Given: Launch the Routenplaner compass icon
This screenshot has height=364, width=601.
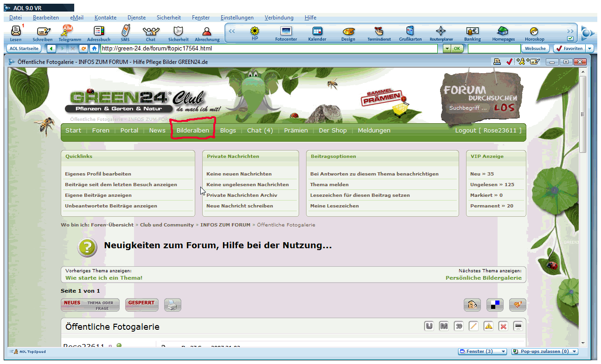Looking at the screenshot, I should tap(441, 31).
